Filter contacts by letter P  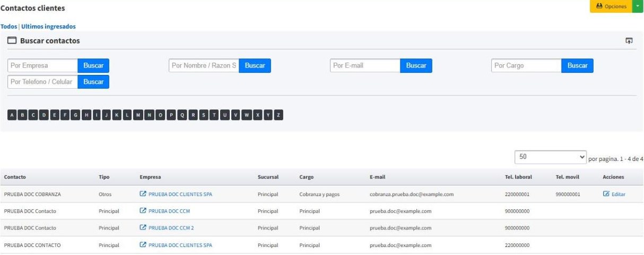pyautogui.click(x=172, y=115)
